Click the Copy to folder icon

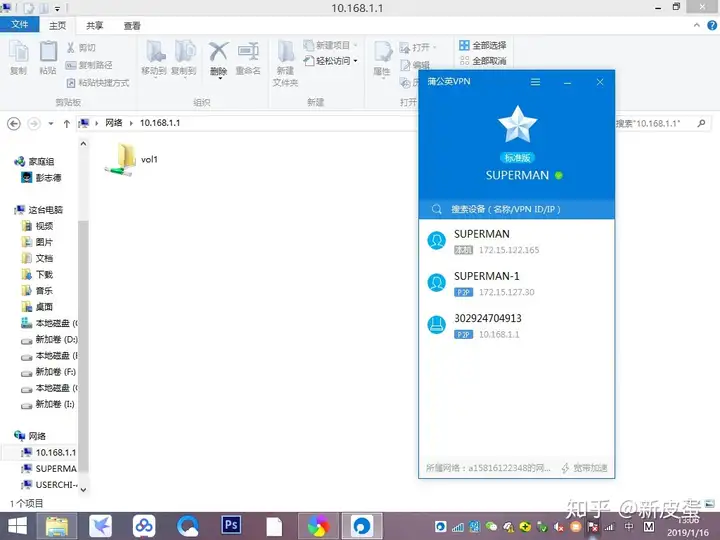tap(184, 58)
